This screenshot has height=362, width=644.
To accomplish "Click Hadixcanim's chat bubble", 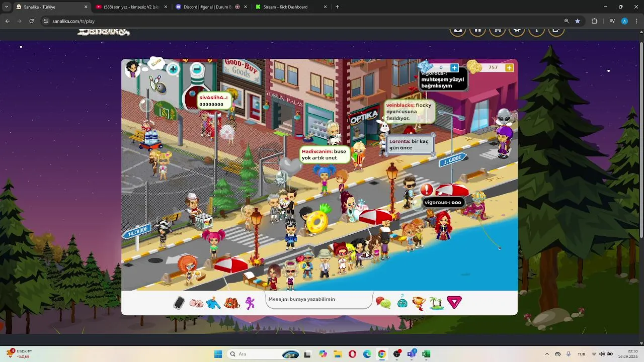I will click(x=325, y=154).
